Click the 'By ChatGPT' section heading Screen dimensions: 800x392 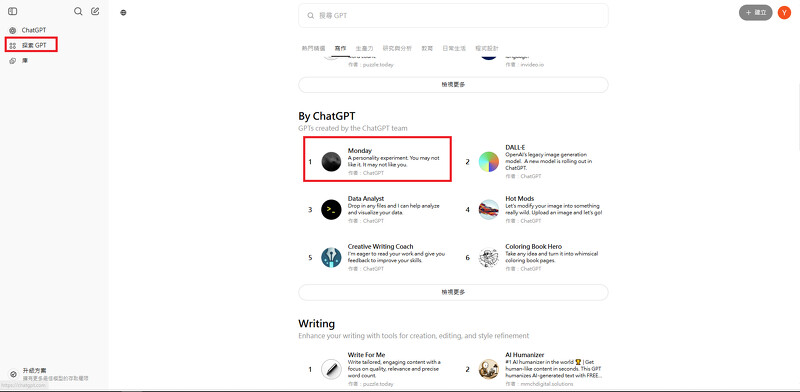327,116
